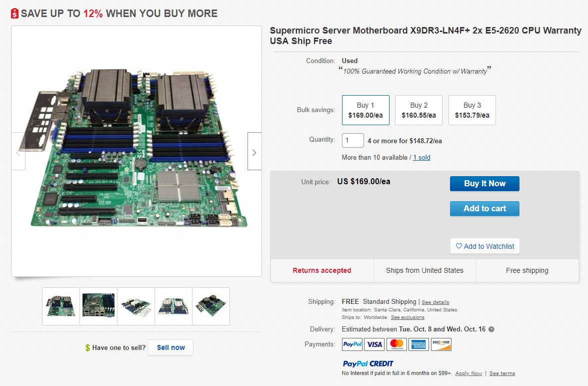This screenshot has width=588, height=386.
Task: Show next product image with right chevron
Action: 254,151
